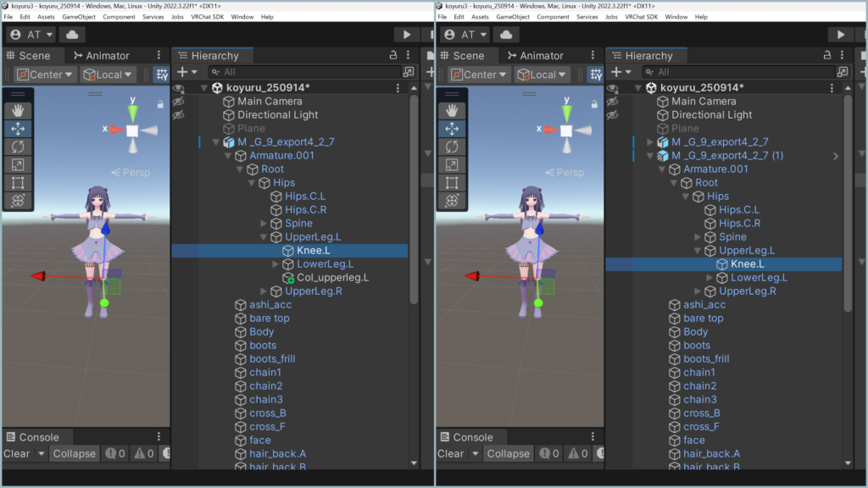This screenshot has height=488, width=868.
Task: Select the Rect tool in right Unity window
Action: pyautogui.click(x=452, y=183)
